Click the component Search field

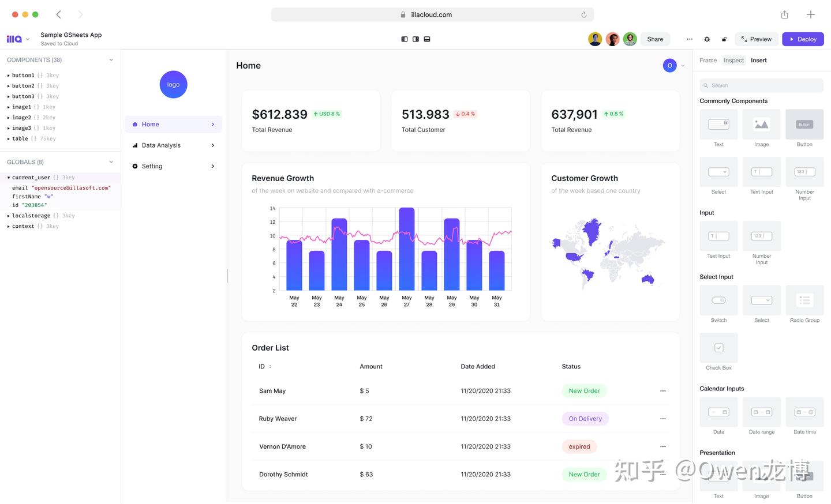[761, 85]
